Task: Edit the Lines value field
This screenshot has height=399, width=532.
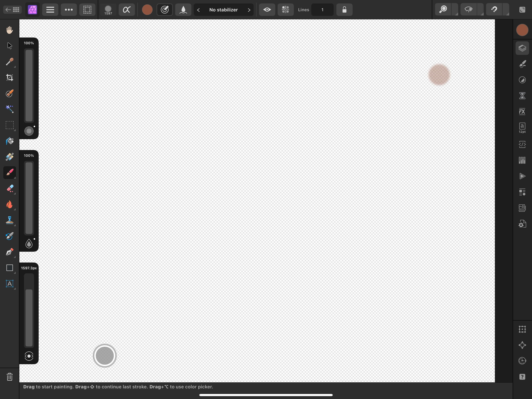Action: click(x=322, y=10)
